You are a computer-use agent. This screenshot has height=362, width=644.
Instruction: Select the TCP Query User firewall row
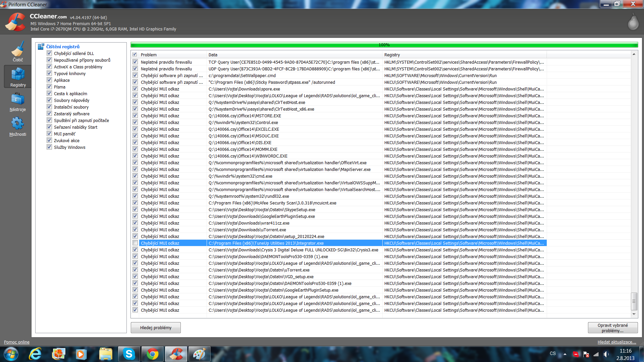coord(339,62)
